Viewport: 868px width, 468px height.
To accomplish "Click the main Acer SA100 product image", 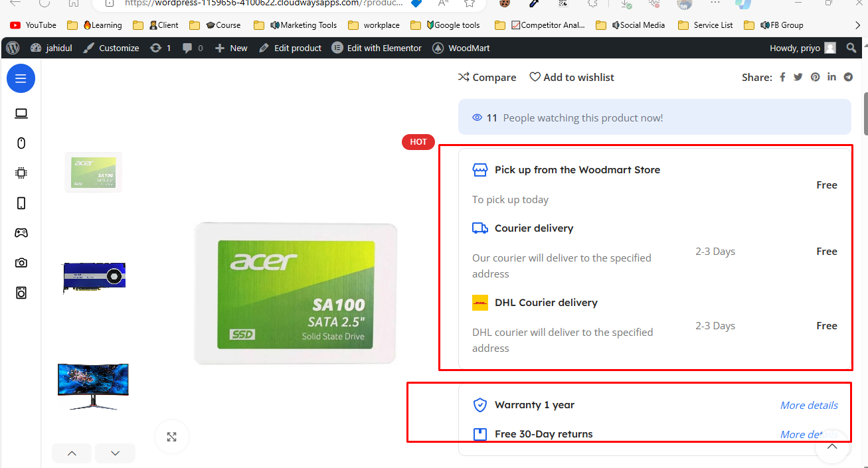I will click(296, 293).
